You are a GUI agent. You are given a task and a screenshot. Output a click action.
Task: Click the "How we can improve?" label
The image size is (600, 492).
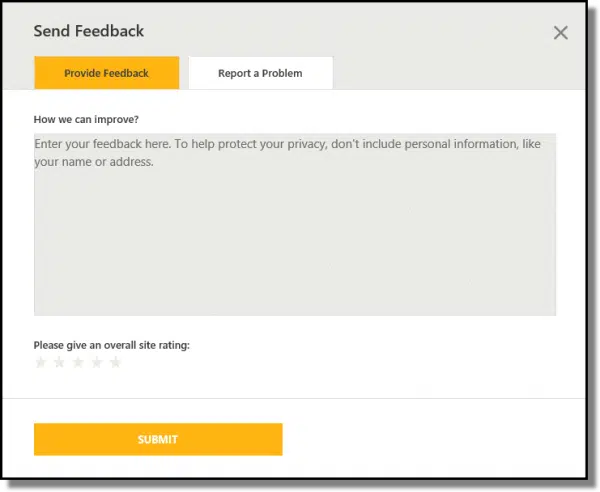(86, 120)
